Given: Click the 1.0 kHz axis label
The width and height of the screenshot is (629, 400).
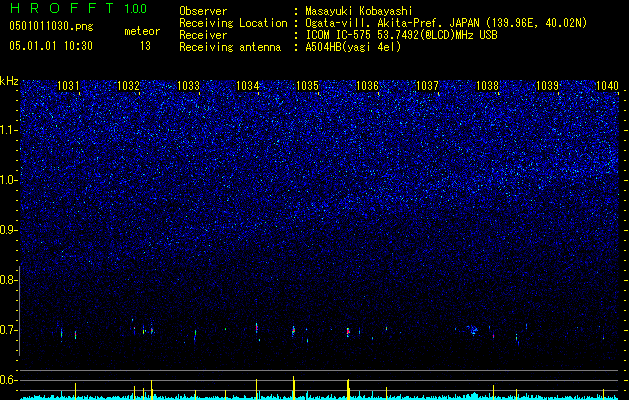Looking at the screenshot, I should point(8,180).
